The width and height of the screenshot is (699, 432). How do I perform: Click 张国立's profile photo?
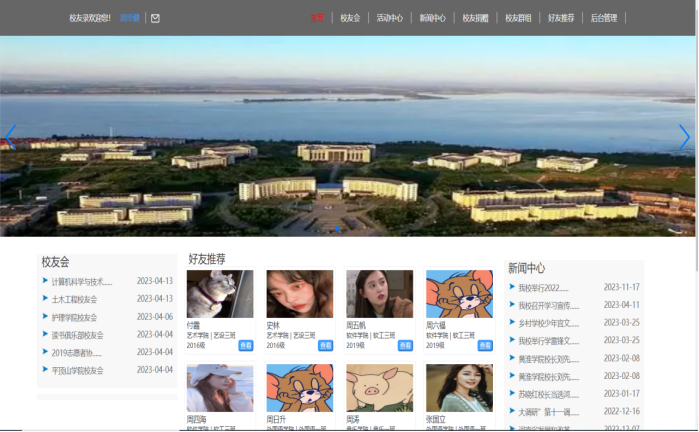tap(459, 388)
